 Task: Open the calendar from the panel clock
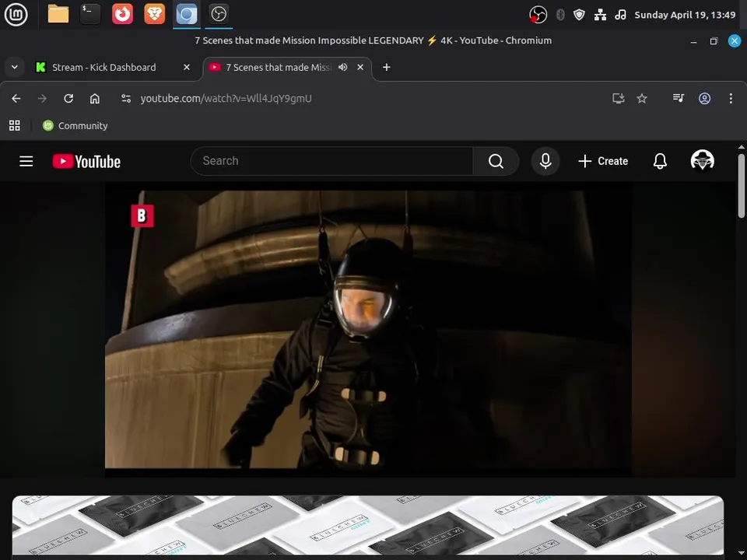(x=685, y=15)
